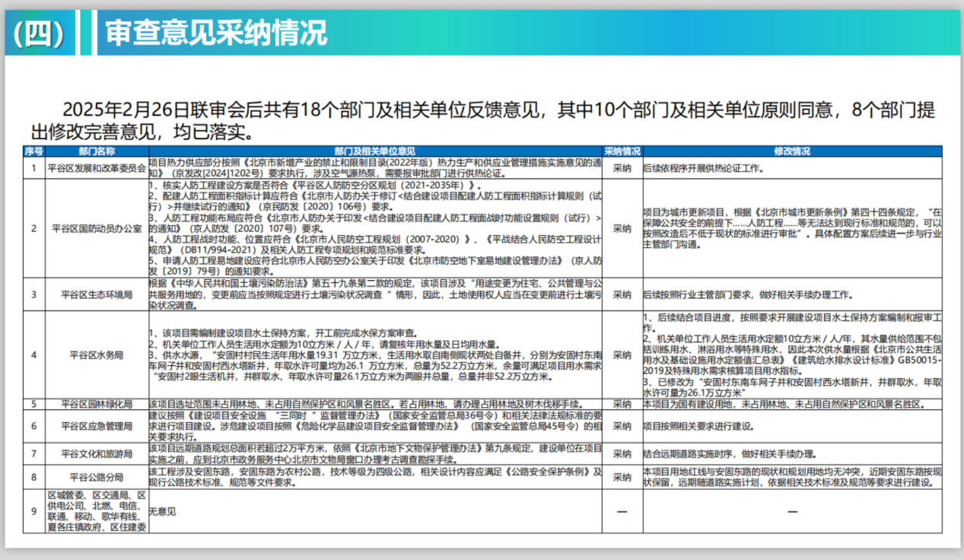Select the 序号 column header

click(33, 151)
